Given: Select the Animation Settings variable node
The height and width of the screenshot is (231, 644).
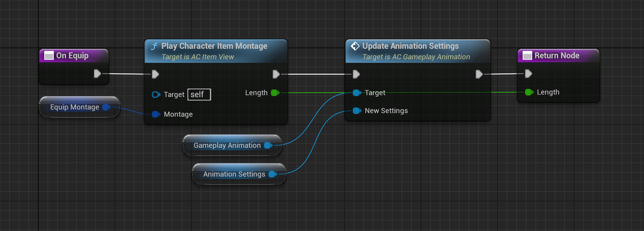Looking at the screenshot, I should coord(239,174).
